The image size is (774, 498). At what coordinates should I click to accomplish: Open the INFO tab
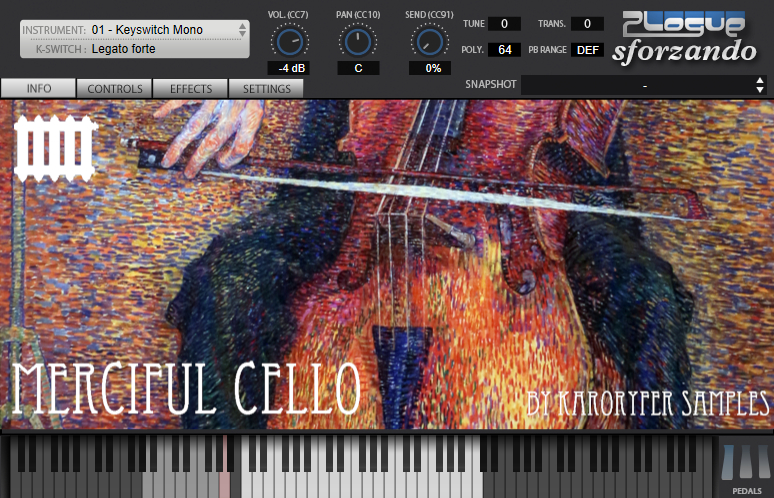[x=39, y=88]
